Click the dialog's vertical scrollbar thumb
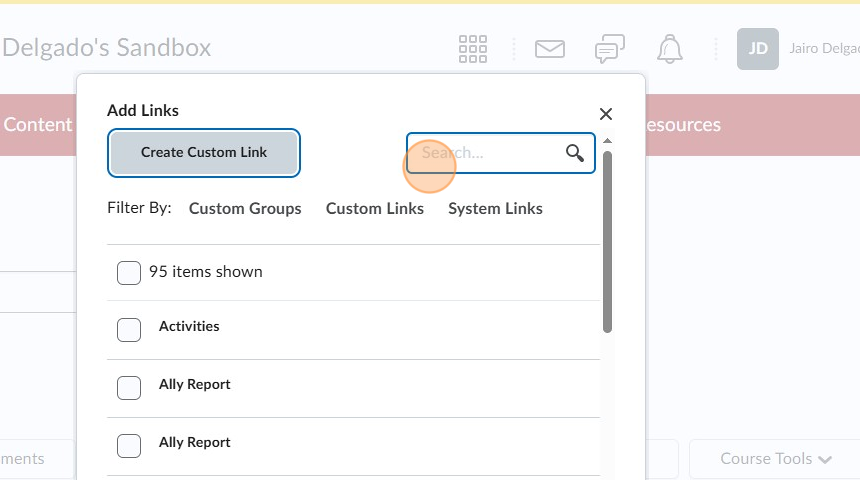860x480 pixels. pos(607,240)
